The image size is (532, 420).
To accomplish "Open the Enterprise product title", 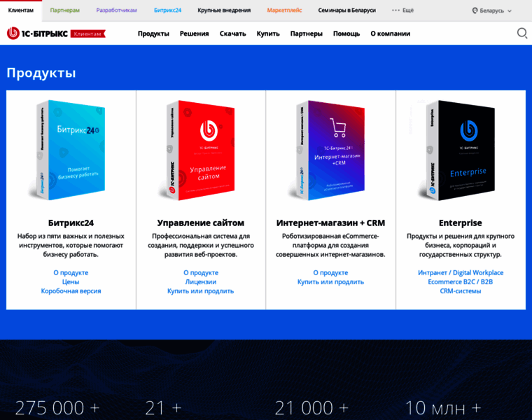I will click(x=461, y=223).
